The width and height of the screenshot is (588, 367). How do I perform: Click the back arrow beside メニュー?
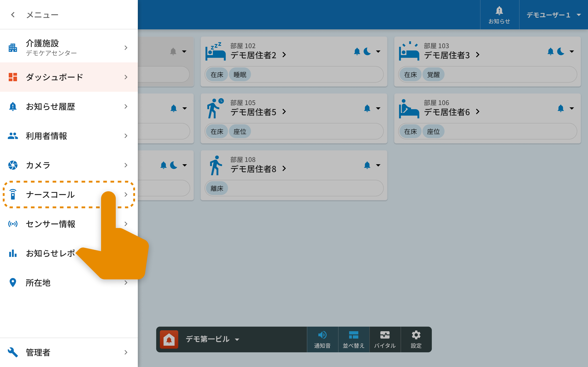13,15
